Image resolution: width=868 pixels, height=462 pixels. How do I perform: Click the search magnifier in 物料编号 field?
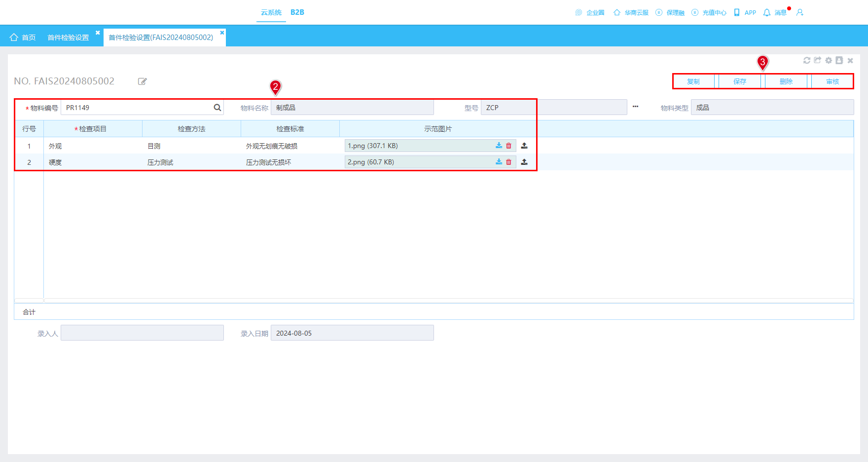pos(217,108)
